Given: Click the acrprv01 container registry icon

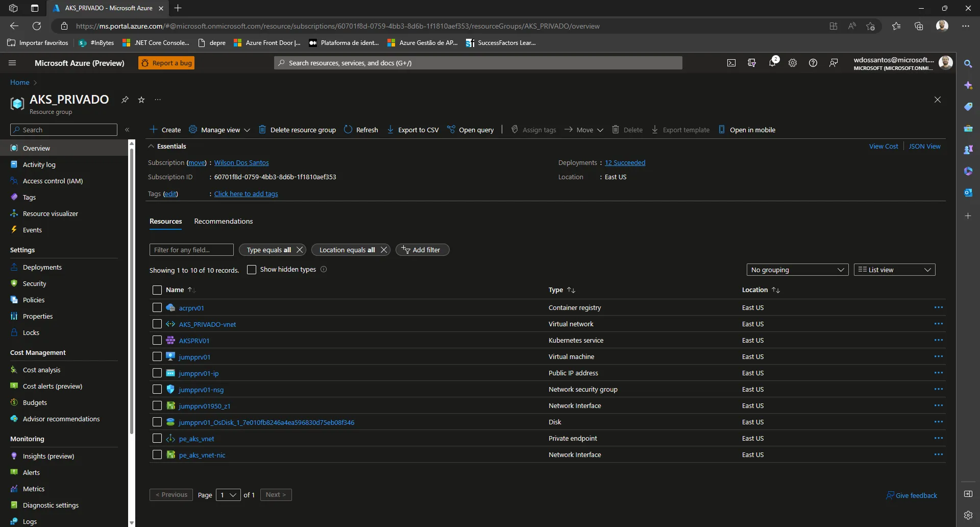Looking at the screenshot, I should pos(170,307).
